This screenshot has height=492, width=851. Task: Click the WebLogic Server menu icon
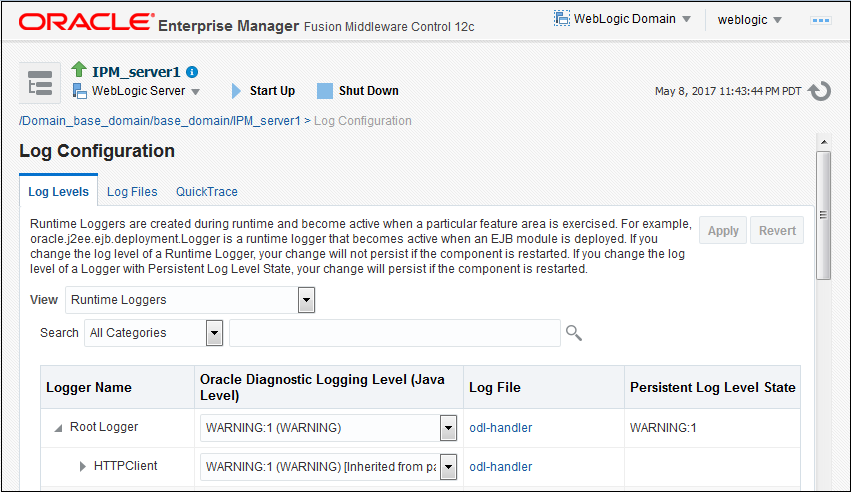80,91
